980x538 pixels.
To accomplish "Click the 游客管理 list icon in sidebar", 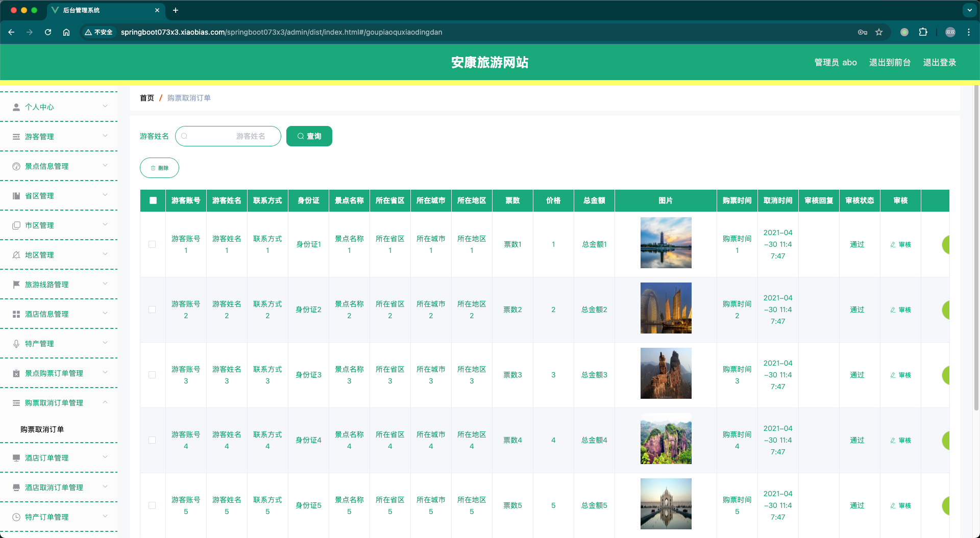I will coord(16,137).
